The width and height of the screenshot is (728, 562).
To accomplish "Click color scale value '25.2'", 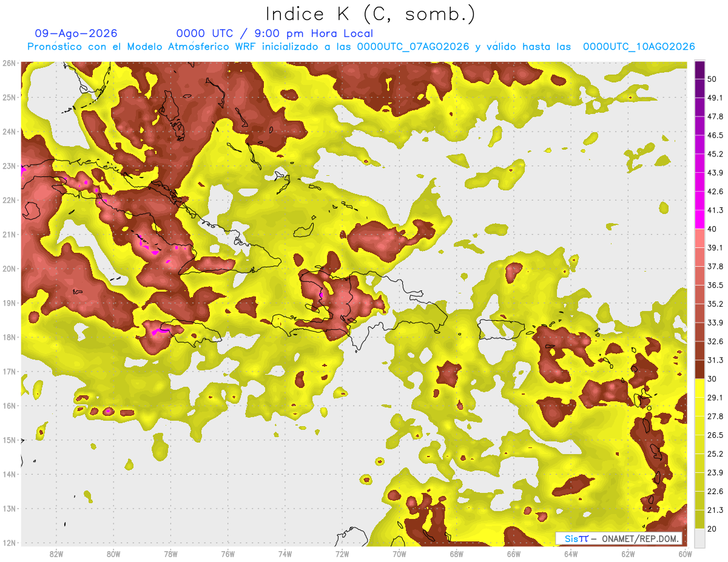I will coord(715,454).
